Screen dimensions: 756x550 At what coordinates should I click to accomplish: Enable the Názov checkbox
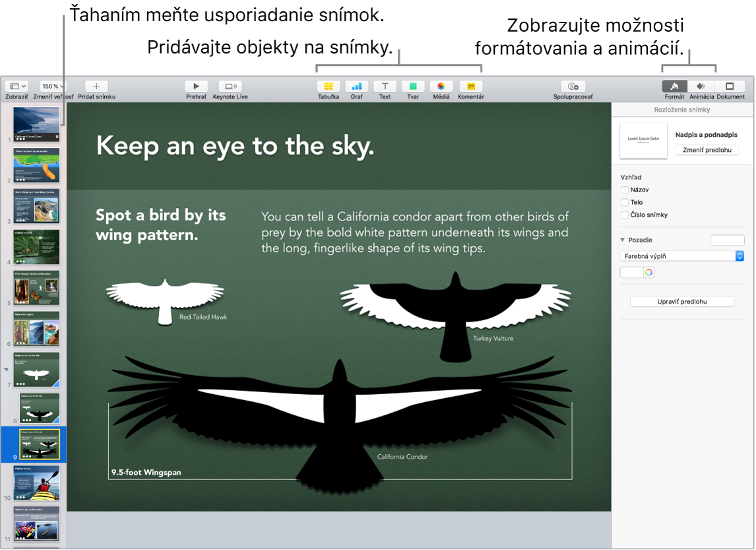tap(625, 190)
